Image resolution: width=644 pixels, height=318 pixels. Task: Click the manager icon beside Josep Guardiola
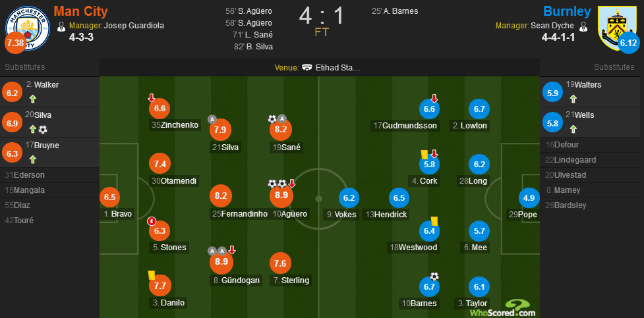[61, 26]
